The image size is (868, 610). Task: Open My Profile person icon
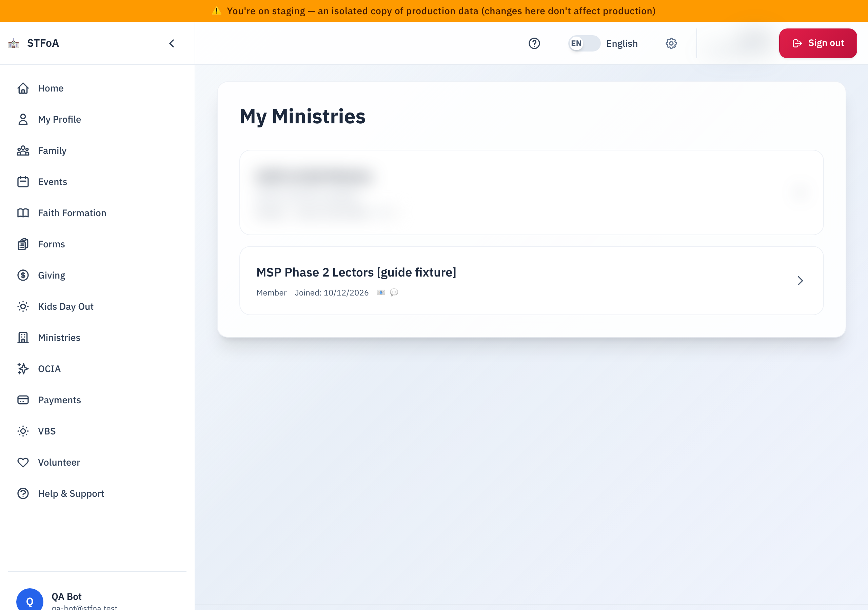[x=23, y=119]
